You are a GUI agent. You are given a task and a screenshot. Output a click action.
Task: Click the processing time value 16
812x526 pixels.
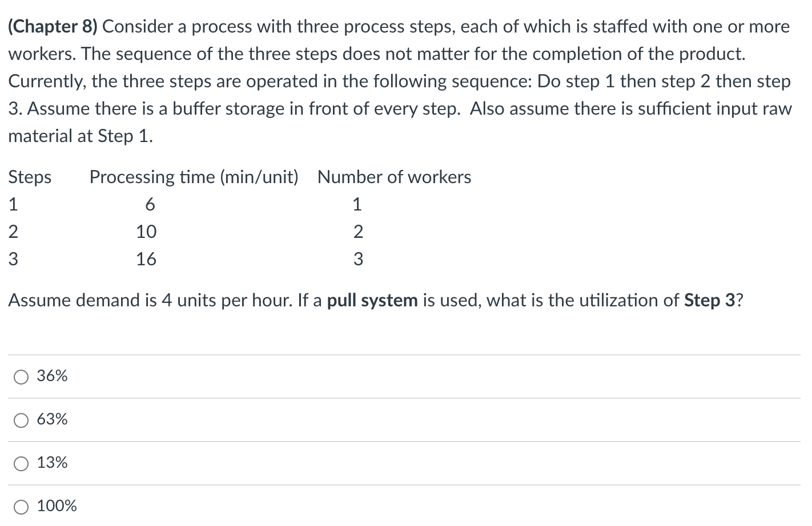146,259
